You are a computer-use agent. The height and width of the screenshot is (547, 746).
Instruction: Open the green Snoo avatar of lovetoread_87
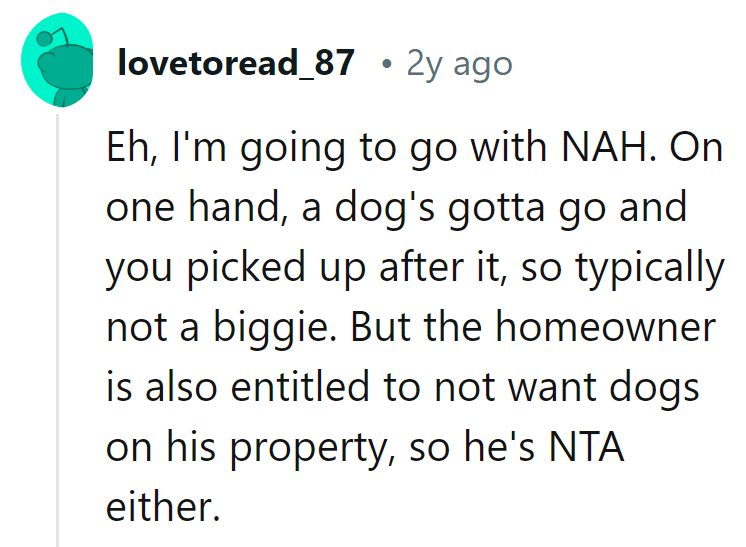(x=57, y=60)
